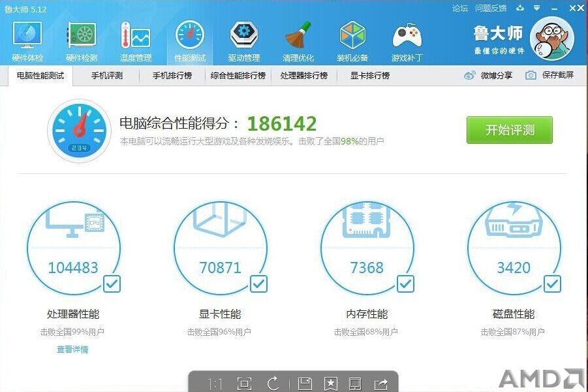
Task: Click the Weibo logo icon
Action: (469, 76)
